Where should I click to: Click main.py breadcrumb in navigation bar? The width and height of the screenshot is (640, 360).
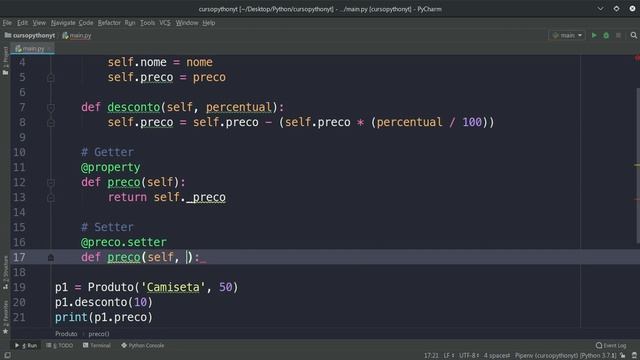(x=77, y=36)
